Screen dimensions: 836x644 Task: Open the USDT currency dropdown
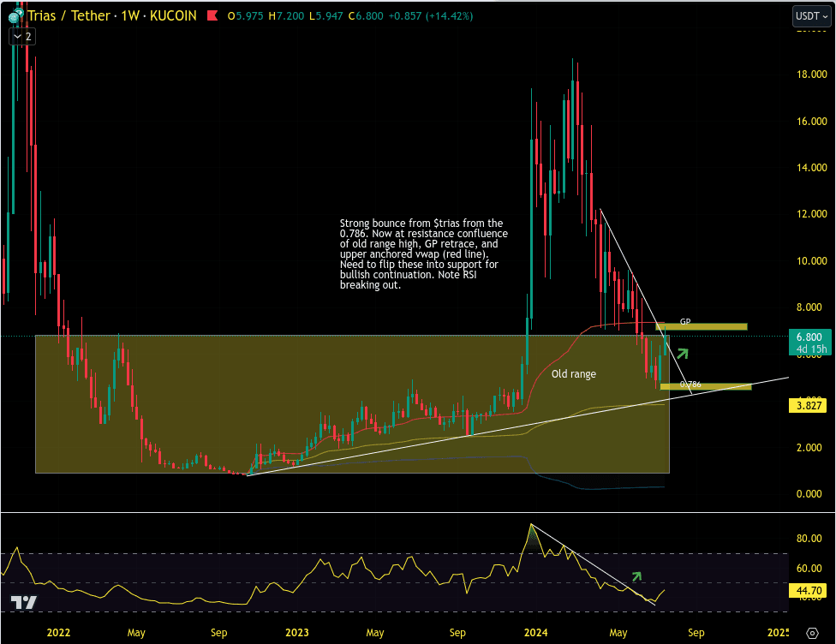coord(811,16)
